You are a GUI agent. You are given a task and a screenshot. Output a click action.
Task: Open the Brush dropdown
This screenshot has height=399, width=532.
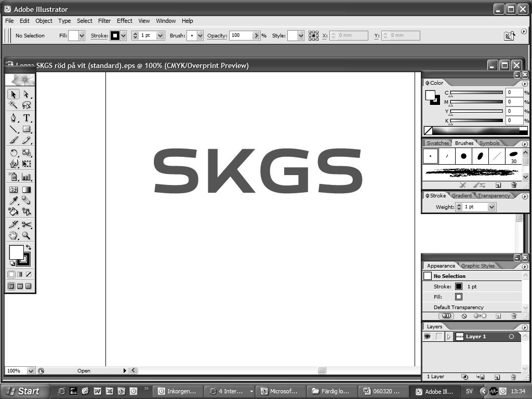point(200,36)
